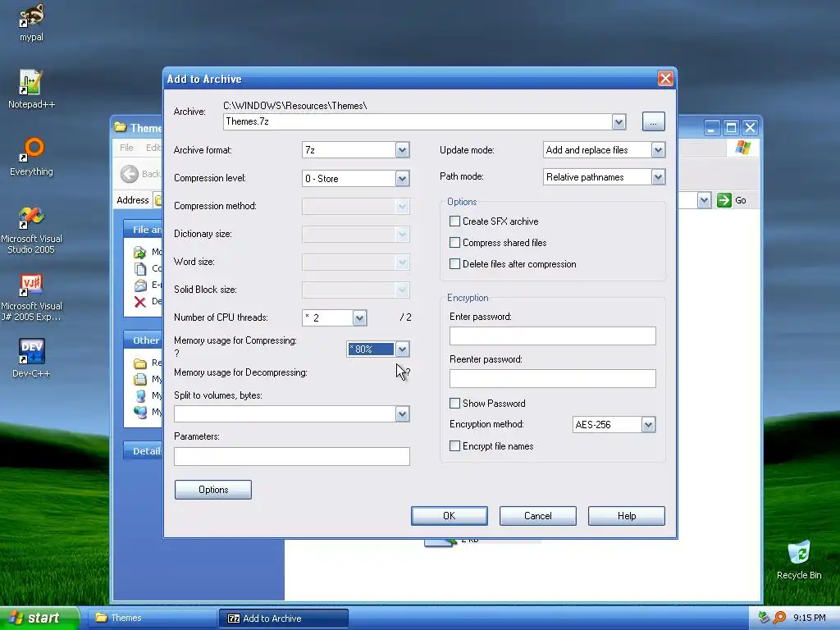Click the e-mail envelope icon in File tasks panel

(x=139, y=285)
